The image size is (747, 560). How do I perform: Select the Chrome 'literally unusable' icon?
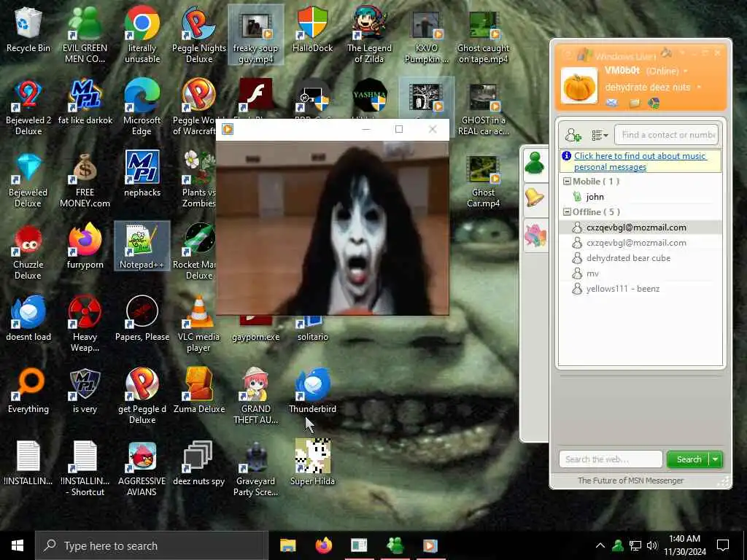[142, 34]
